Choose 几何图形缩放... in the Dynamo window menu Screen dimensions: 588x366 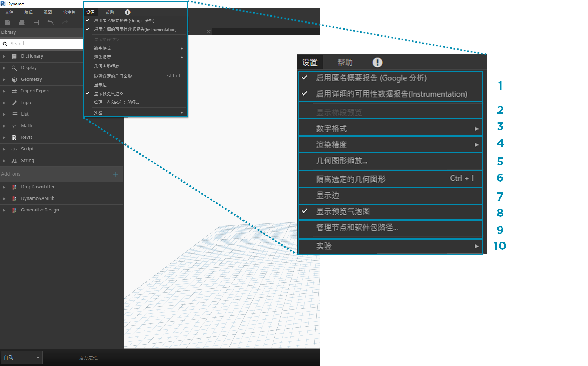[x=136, y=66]
